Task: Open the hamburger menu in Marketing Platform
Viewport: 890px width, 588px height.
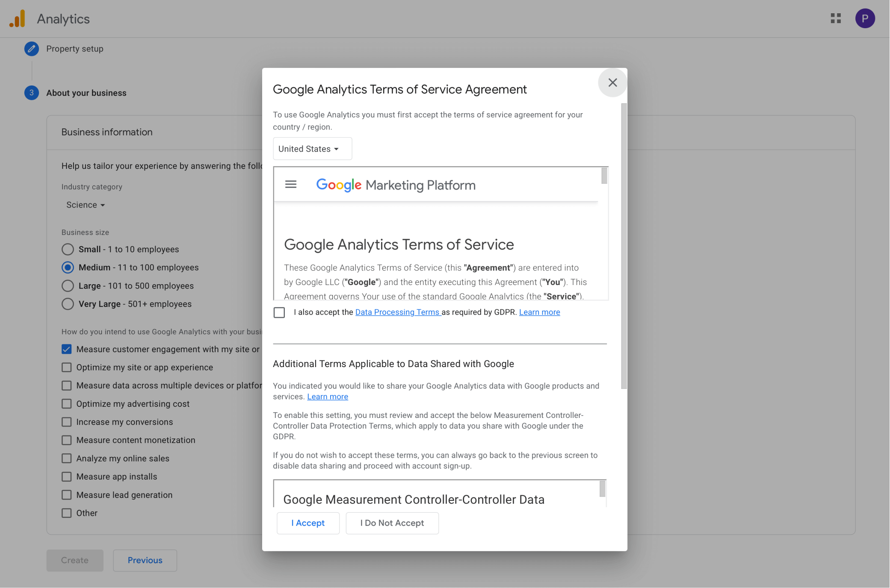Action: click(x=291, y=185)
